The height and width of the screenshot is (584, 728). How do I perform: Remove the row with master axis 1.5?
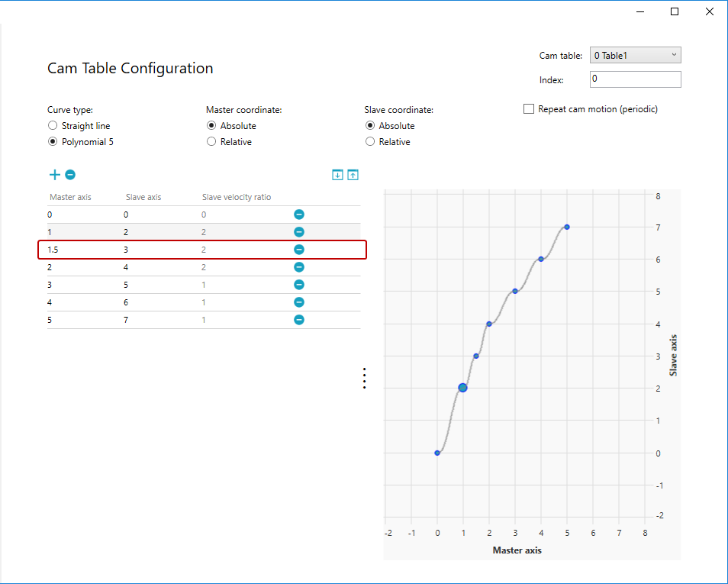[x=299, y=250]
